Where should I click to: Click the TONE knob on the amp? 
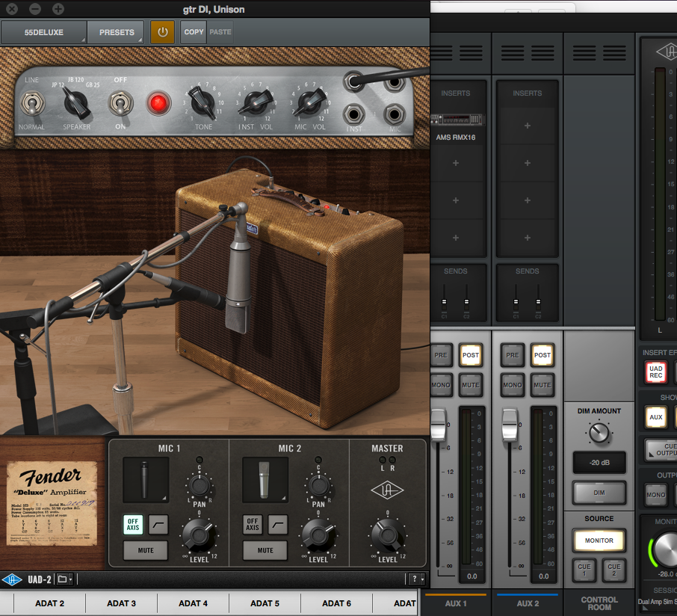click(203, 104)
